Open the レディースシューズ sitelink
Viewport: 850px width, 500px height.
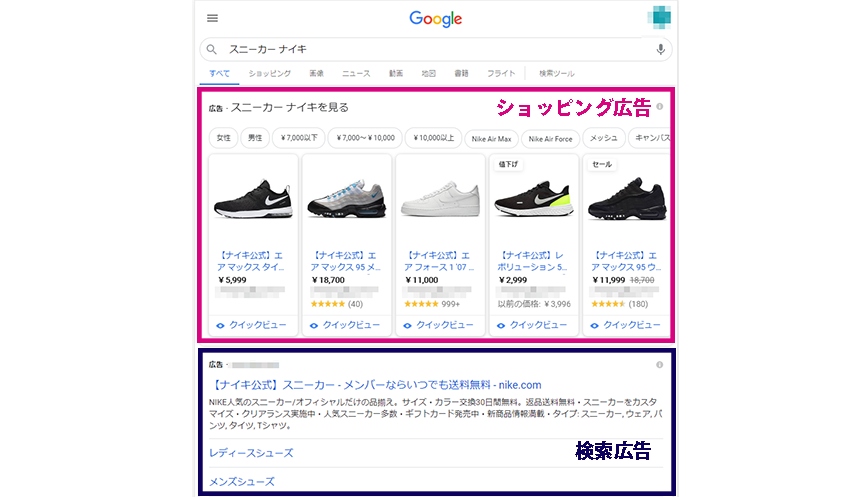click(x=251, y=453)
